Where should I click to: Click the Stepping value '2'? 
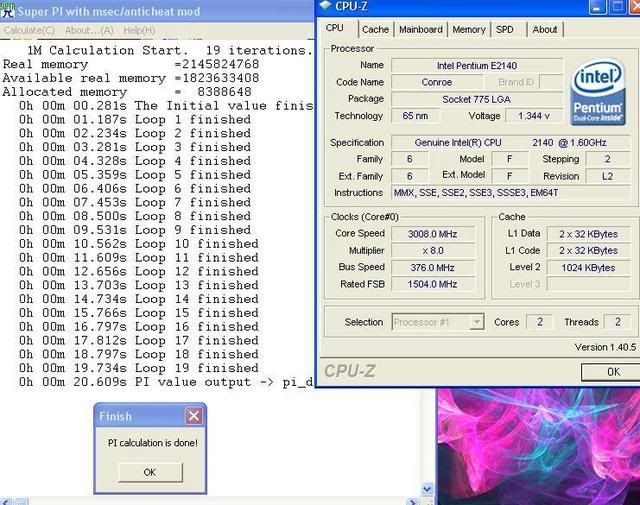click(x=608, y=159)
